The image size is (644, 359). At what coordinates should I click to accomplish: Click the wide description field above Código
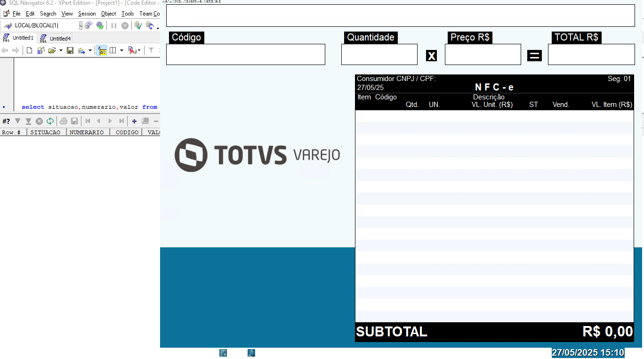click(401, 16)
